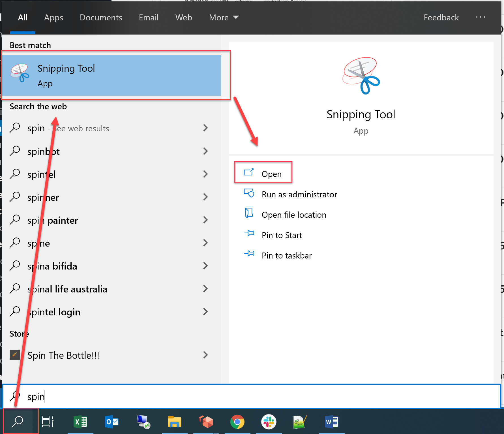This screenshot has width=504, height=434.
Task: Expand the spine suggestion chevron
Action: [x=206, y=243]
